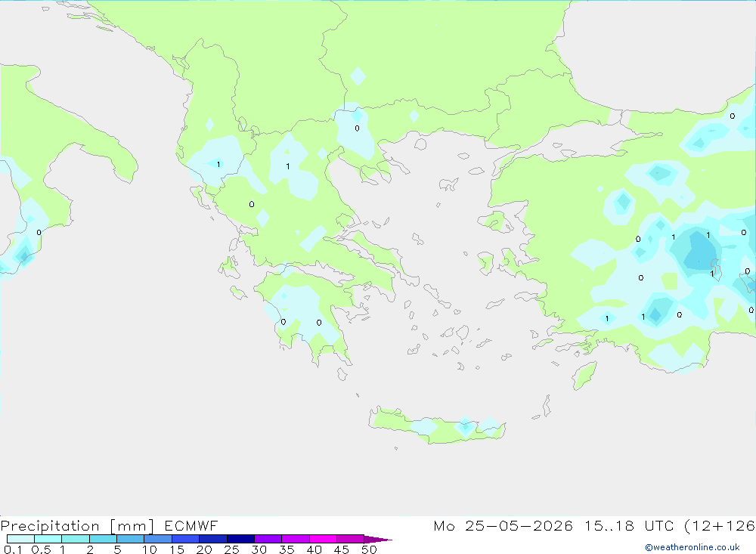Click the '0.1' legend label
The height and width of the screenshot is (554, 756).
(13, 549)
